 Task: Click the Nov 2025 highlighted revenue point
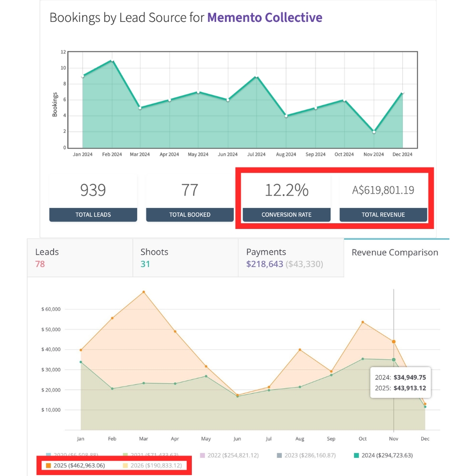[x=394, y=342]
